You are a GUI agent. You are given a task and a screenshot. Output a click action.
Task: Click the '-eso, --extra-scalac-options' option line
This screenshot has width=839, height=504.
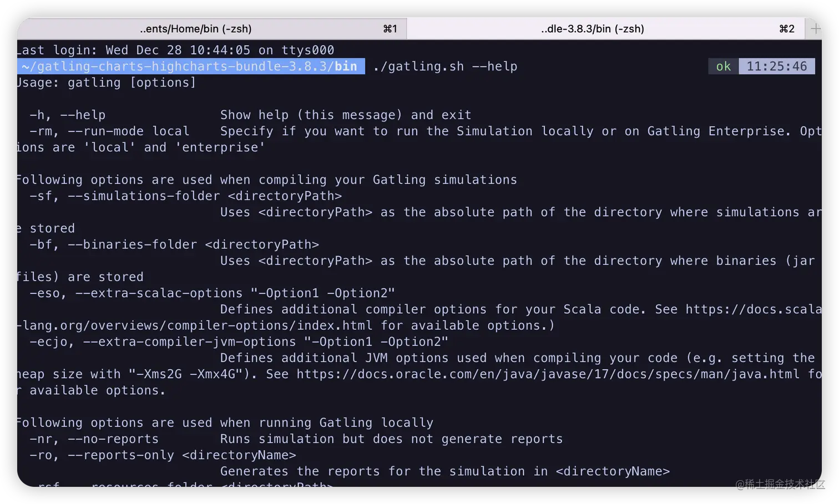pyautogui.click(x=212, y=293)
